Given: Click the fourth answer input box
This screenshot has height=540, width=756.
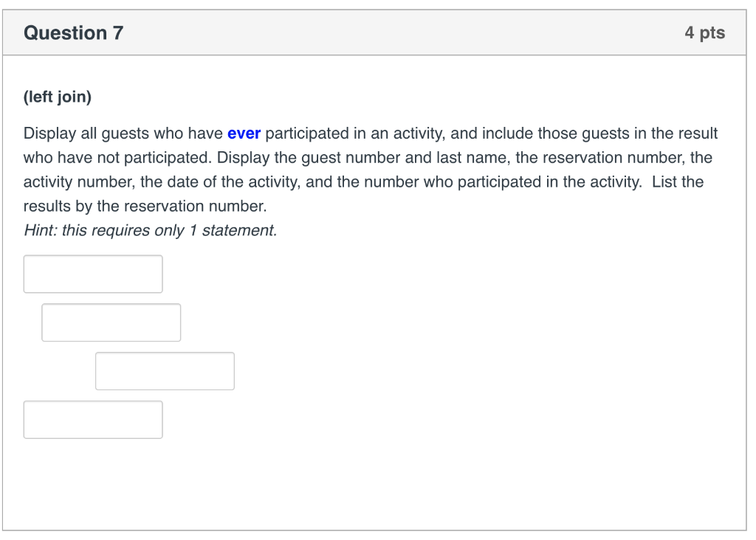Looking at the screenshot, I should pyautogui.click(x=92, y=419).
